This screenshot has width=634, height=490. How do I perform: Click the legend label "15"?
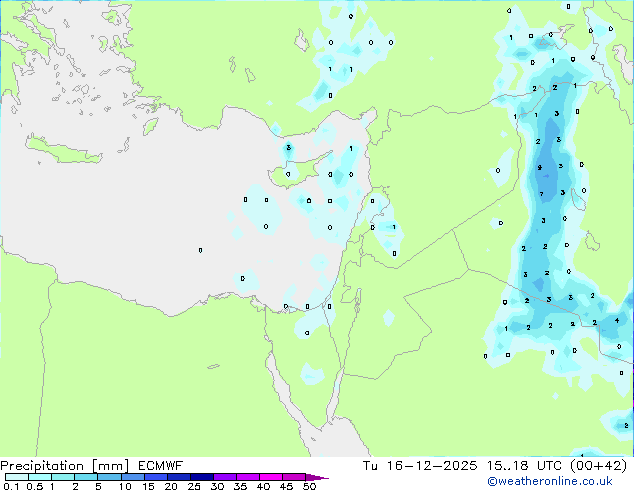click(x=148, y=486)
